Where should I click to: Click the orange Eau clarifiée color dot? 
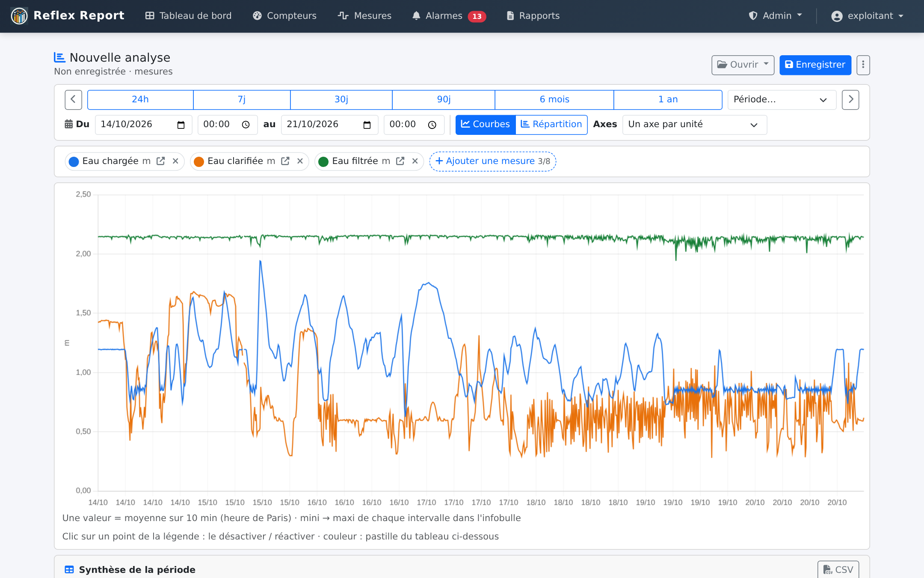pyautogui.click(x=198, y=161)
